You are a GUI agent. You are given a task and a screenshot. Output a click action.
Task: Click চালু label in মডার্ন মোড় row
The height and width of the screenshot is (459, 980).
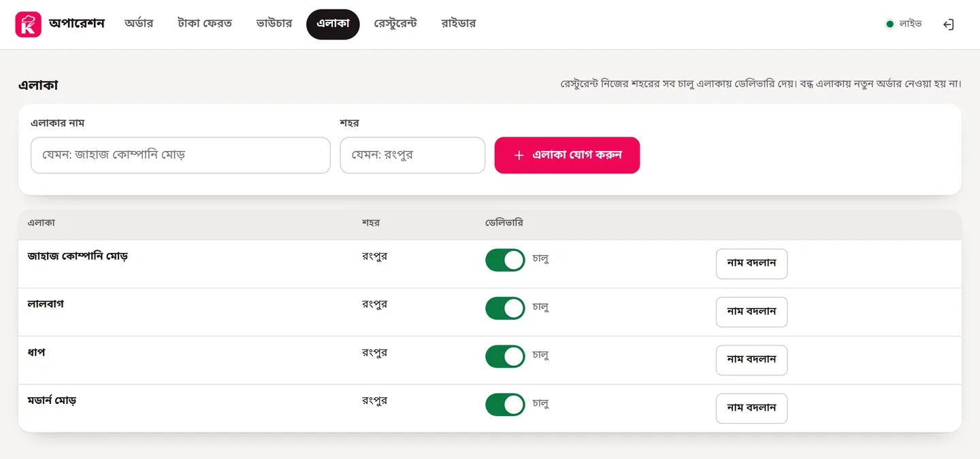tap(540, 403)
